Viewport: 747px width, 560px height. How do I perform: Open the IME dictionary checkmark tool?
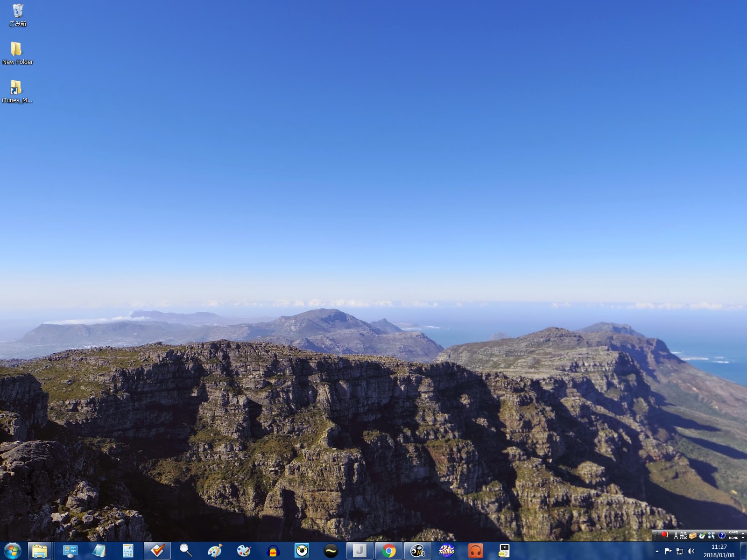(x=702, y=536)
